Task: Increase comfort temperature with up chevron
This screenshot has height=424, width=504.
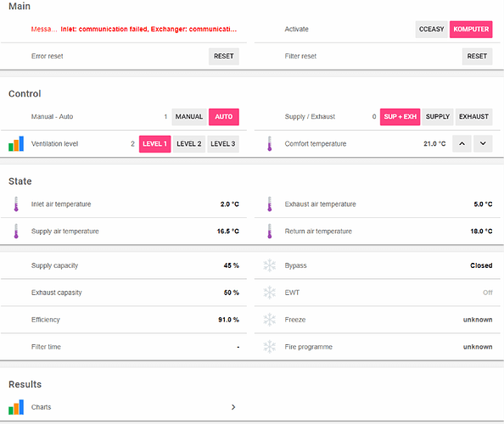Action: coord(462,143)
